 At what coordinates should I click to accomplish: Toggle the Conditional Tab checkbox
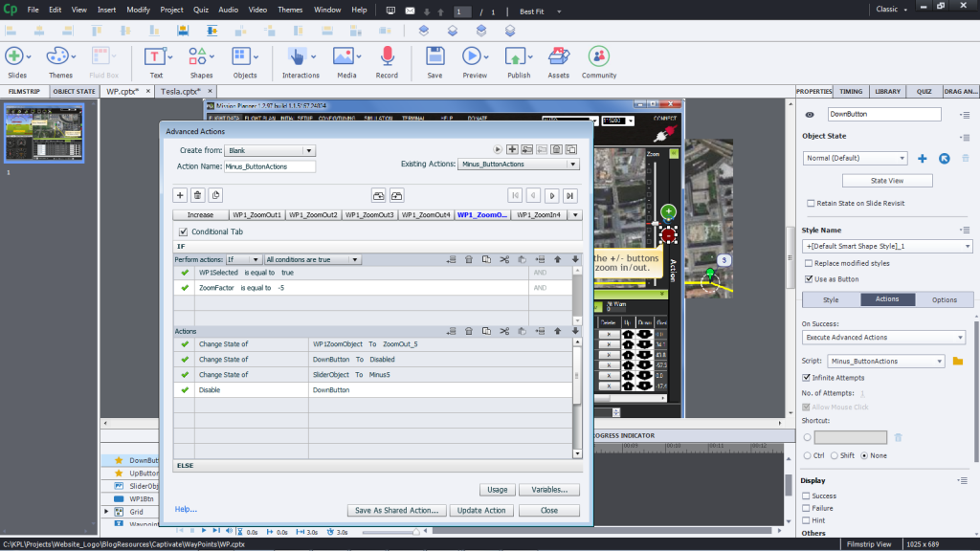click(x=184, y=231)
